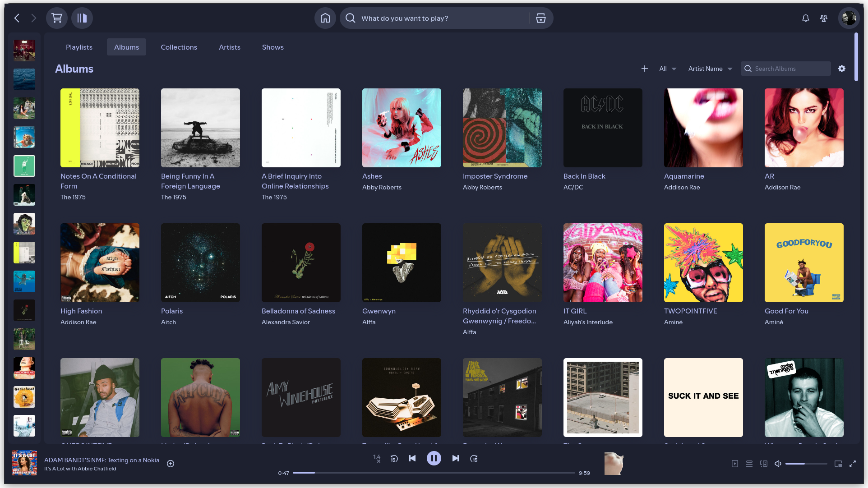This screenshot has width=868, height=488.
Task: Open the library icon next to the cart
Action: [82, 18]
